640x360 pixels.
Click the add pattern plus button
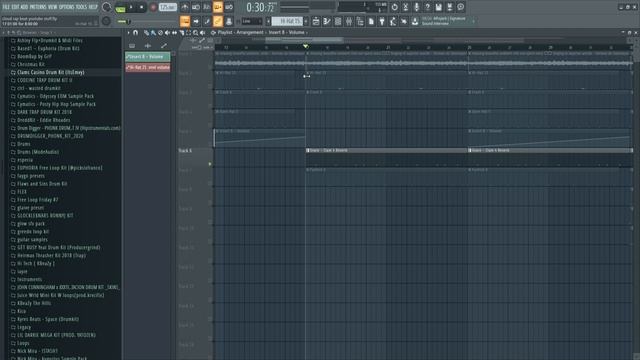[306, 21]
